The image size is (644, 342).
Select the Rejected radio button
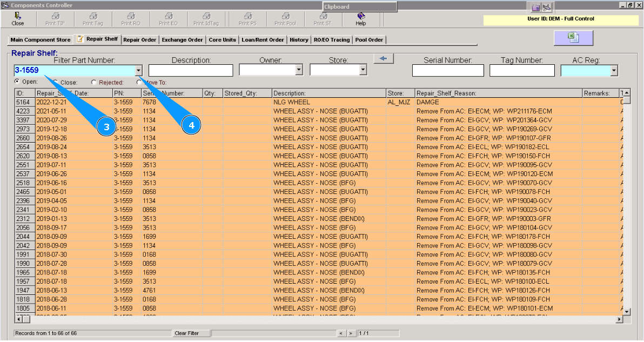pyautogui.click(x=94, y=82)
